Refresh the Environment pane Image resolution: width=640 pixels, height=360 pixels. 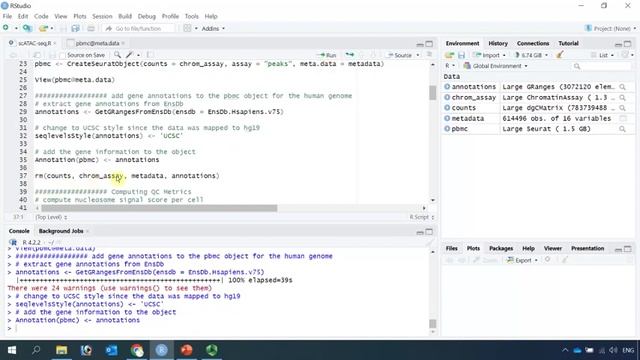click(625, 55)
